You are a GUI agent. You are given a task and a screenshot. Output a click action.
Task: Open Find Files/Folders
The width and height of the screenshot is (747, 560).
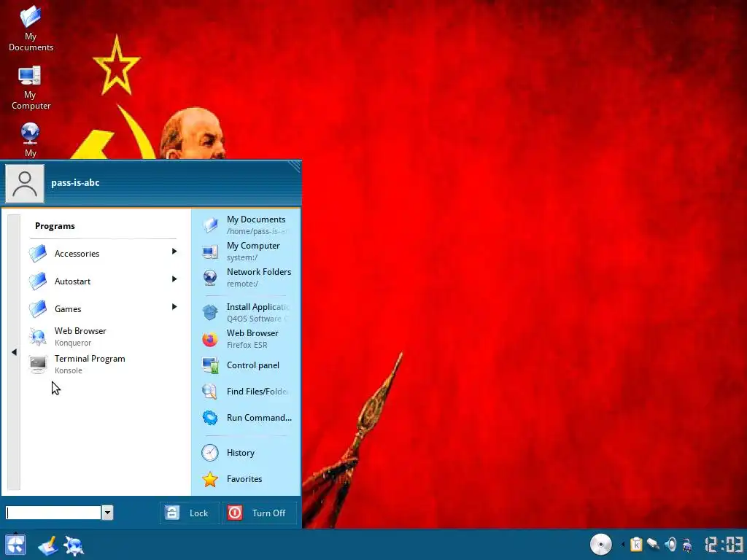coord(247,392)
